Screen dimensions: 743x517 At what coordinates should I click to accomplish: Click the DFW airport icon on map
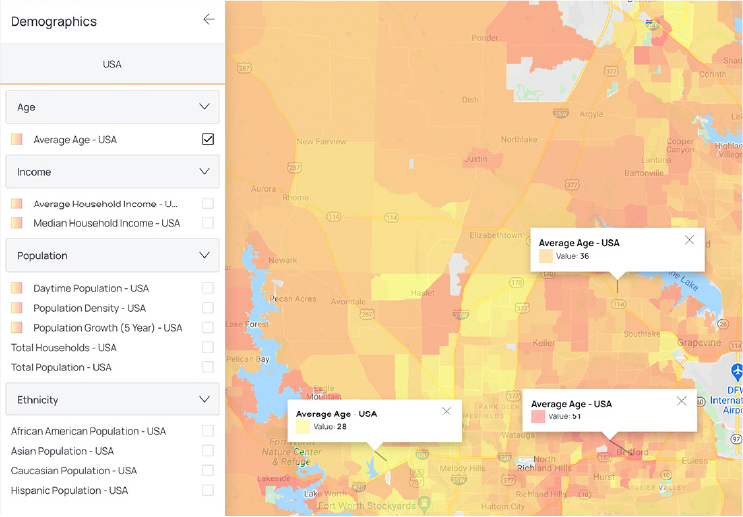coord(736,371)
